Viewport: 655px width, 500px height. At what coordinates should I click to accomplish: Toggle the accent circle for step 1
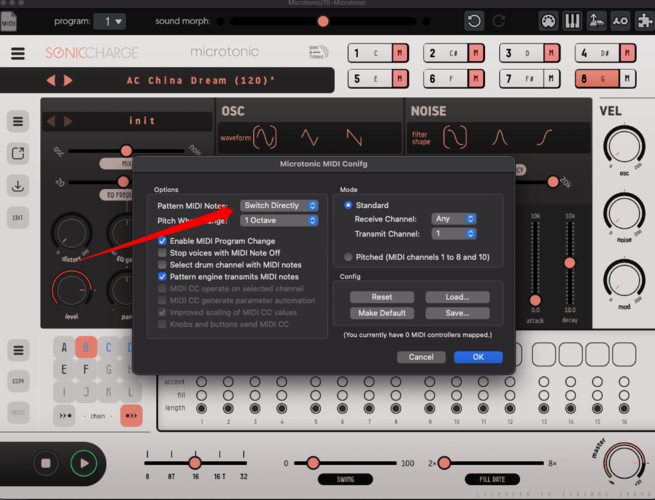click(x=202, y=381)
